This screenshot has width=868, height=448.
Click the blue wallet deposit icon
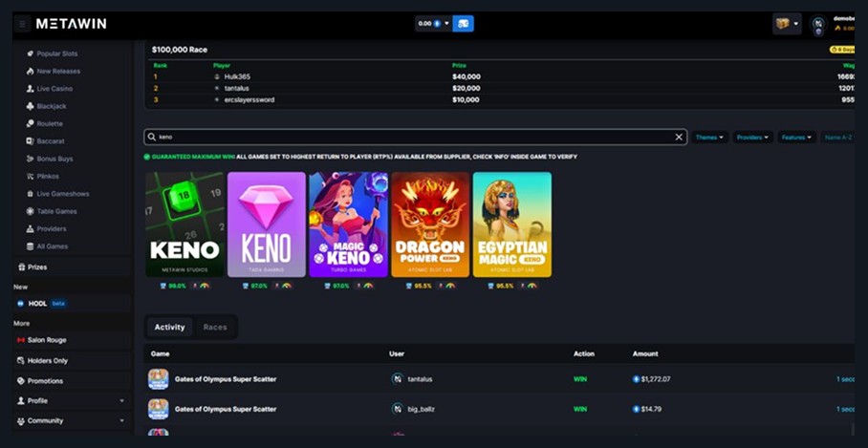(x=463, y=24)
